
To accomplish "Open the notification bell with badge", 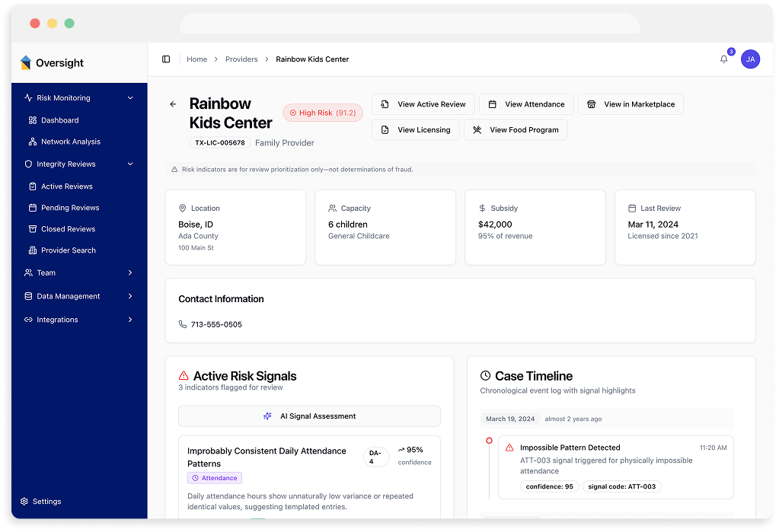I will click(723, 59).
